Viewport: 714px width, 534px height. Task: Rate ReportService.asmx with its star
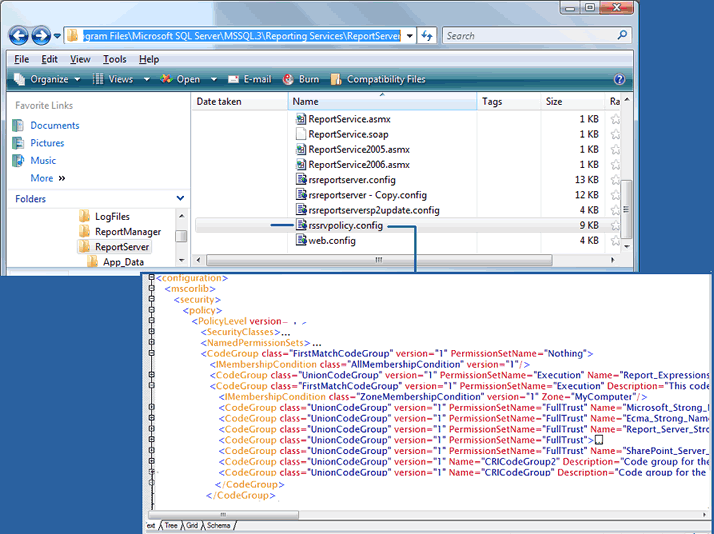(x=615, y=119)
